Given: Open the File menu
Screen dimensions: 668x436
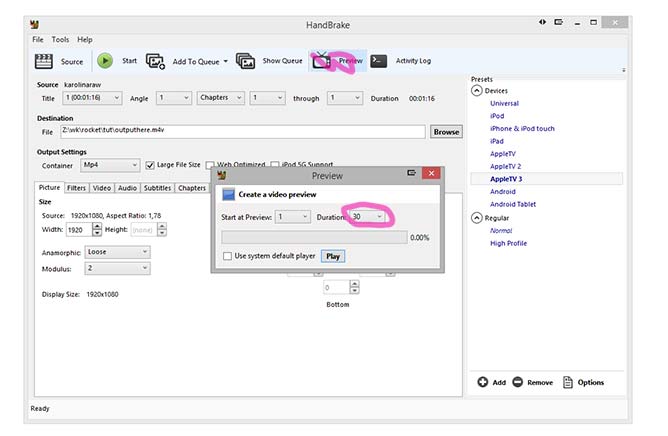Looking at the screenshot, I should pos(38,40).
